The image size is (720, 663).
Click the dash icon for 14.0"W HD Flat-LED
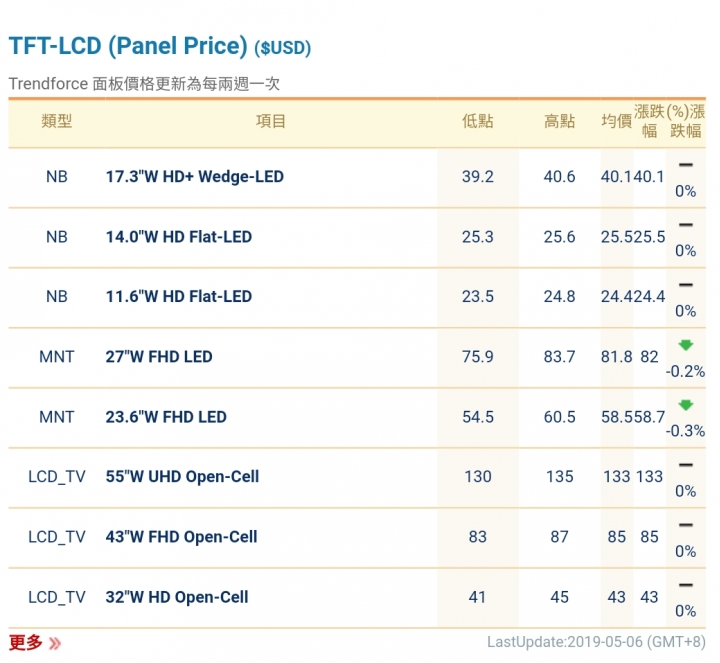tap(685, 225)
